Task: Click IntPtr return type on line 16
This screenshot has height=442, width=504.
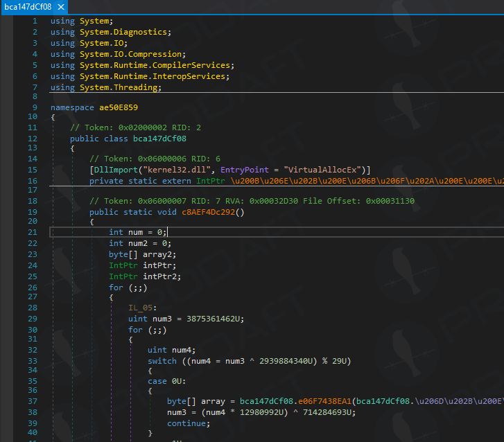Action: point(211,182)
